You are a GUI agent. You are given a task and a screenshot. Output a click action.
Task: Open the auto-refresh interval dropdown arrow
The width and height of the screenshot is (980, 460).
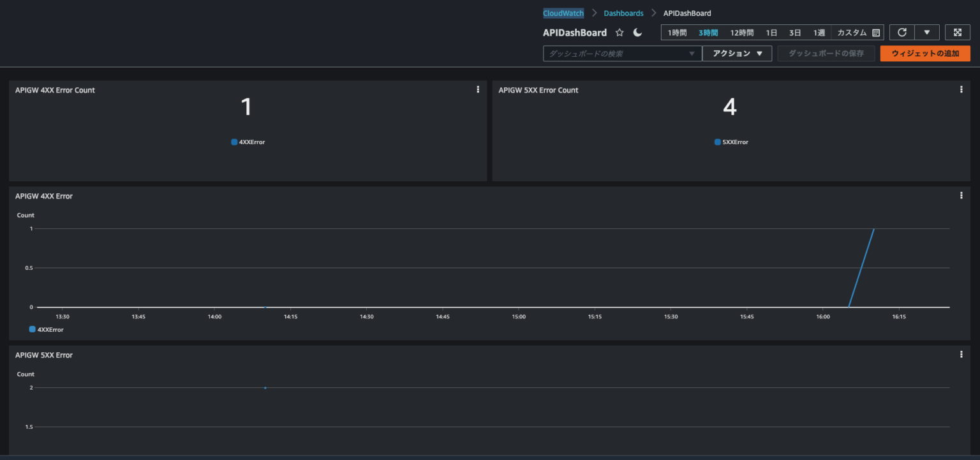pos(927,32)
